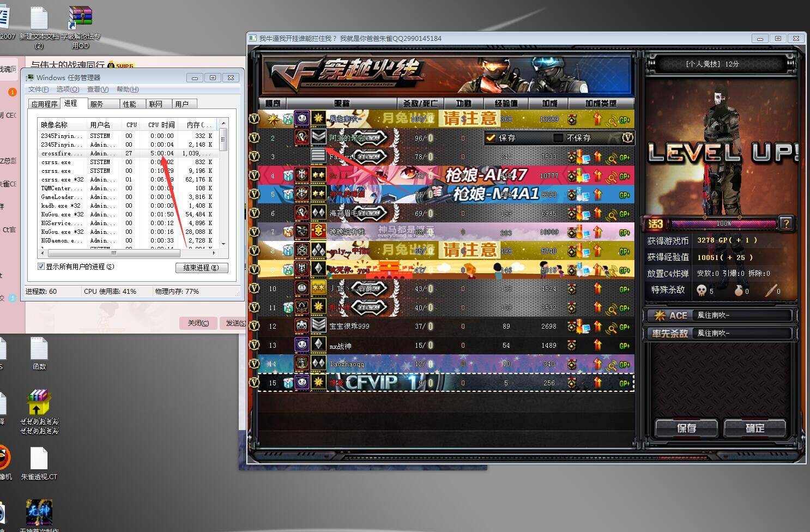The image size is (810, 532).
Task: Open the 文件(F) menu in Task Manager
Action: coord(38,89)
